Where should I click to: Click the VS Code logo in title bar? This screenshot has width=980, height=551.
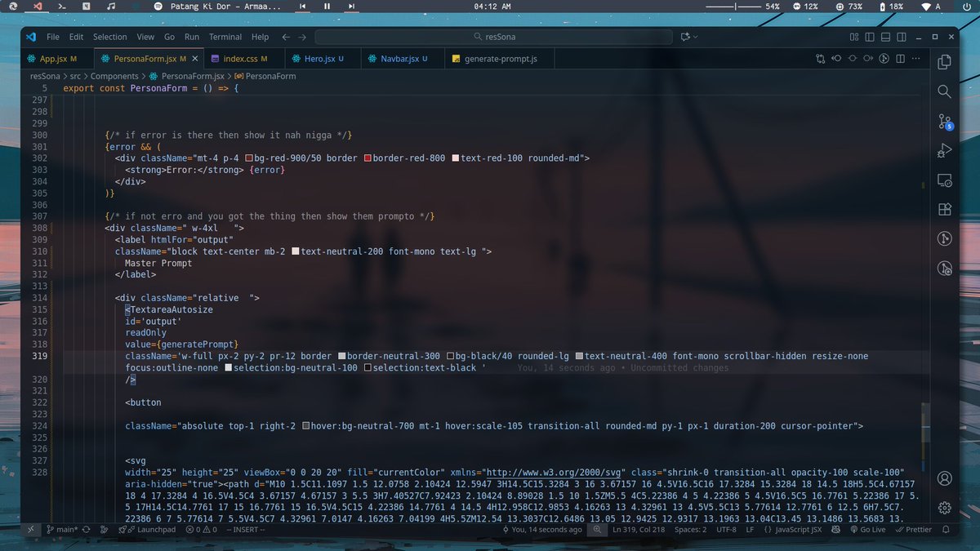pos(31,37)
